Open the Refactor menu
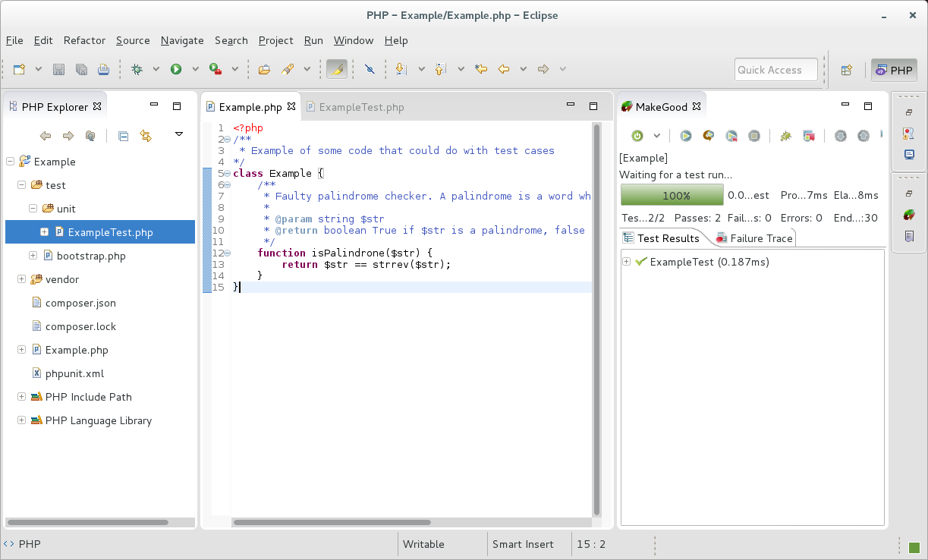928x560 pixels. 84,40
